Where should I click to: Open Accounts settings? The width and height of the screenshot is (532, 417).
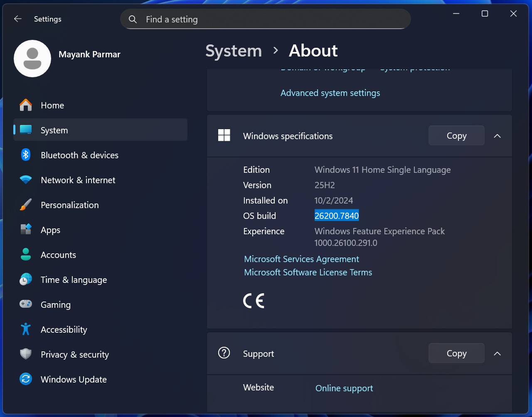58,255
